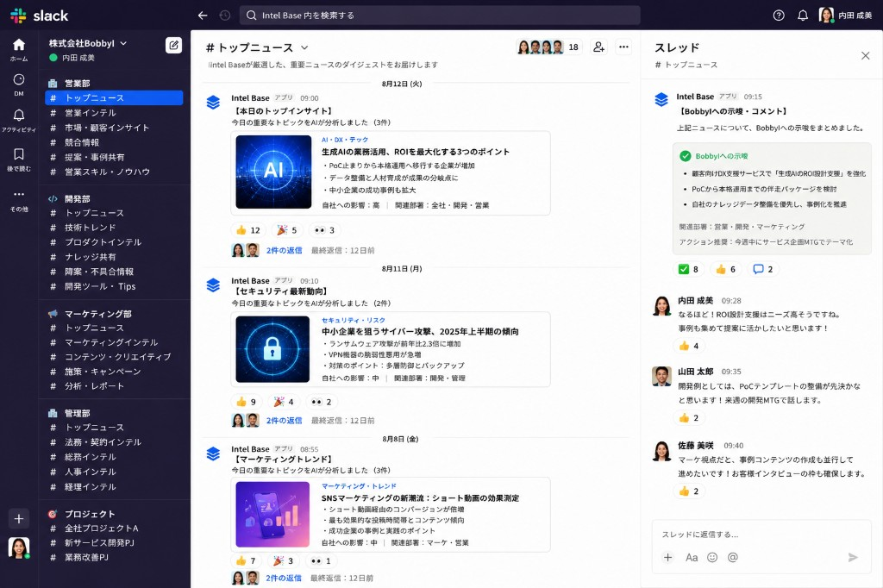
Task: Click the Intel Base search field
Action: 440,16
